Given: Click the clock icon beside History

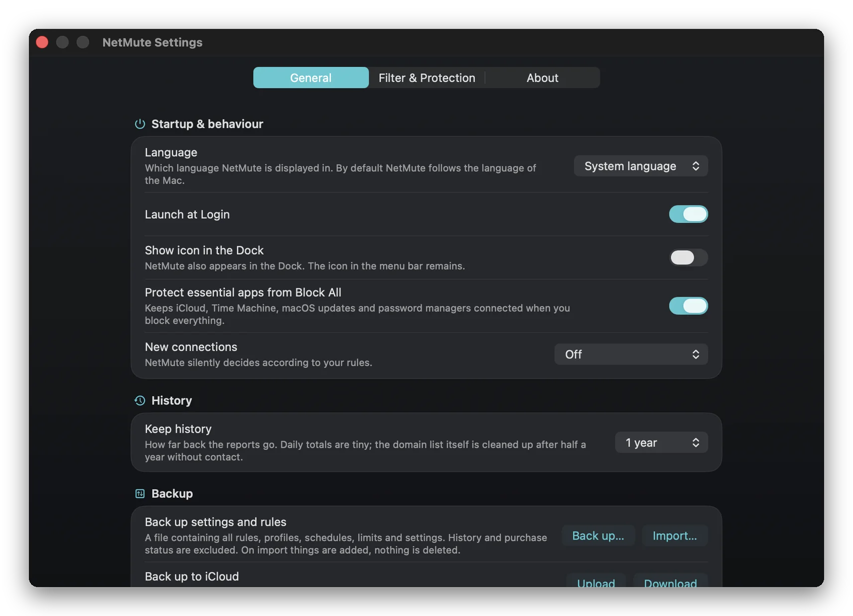Looking at the screenshot, I should tap(140, 400).
